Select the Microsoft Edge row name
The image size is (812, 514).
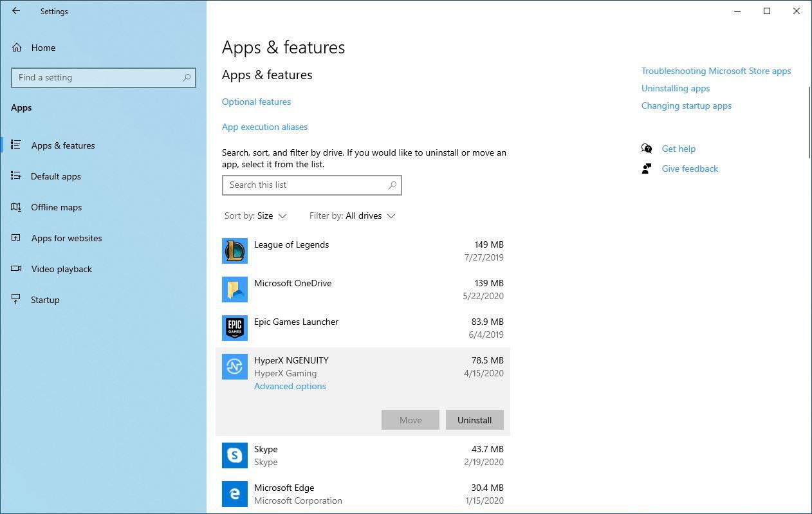pyautogui.click(x=284, y=488)
